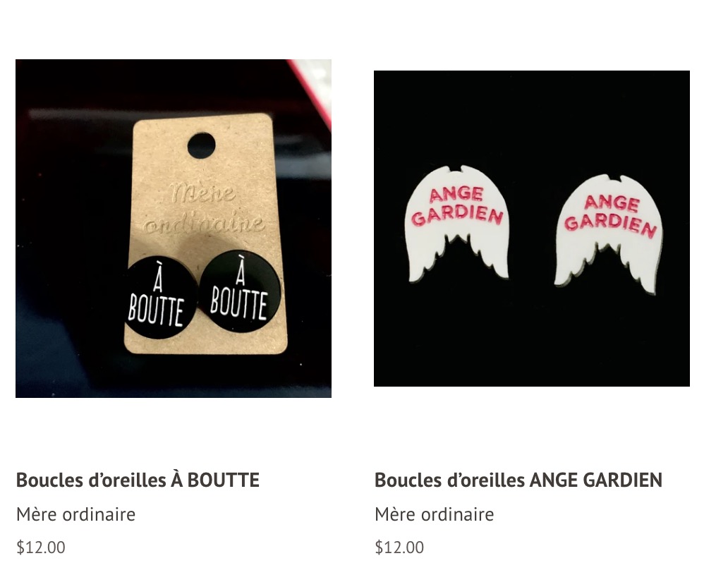The width and height of the screenshot is (728, 587).
Task: Click the round hole in the cardboard tag
Action: [201, 145]
